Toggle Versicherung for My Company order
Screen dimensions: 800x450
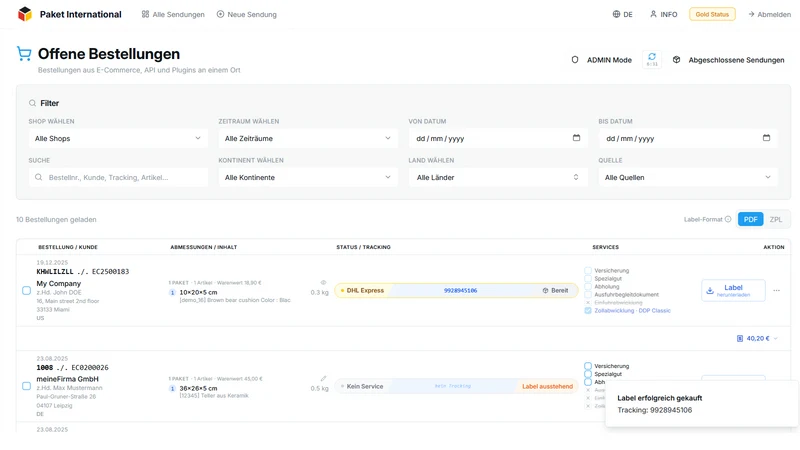pyautogui.click(x=588, y=270)
